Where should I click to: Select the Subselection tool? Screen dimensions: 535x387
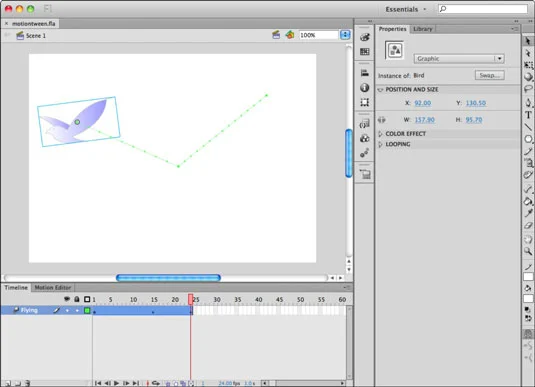528,53
